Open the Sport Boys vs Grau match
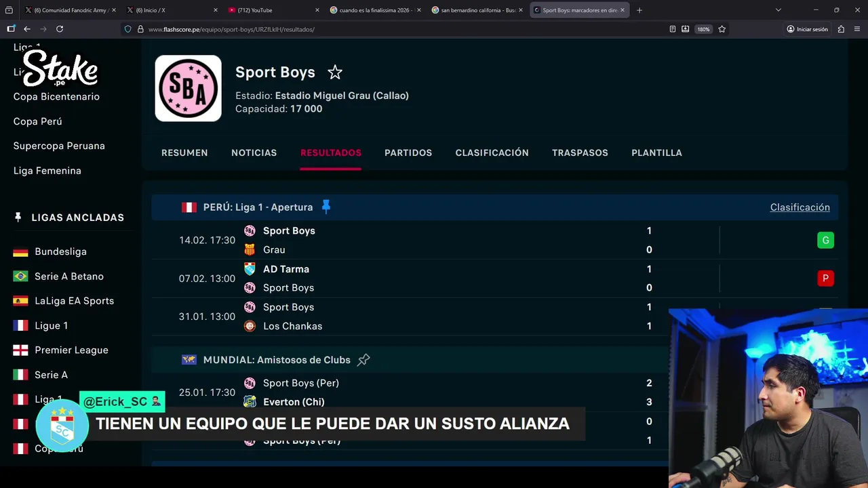Image resolution: width=868 pixels, height=488 pixels. pyautogui.click(x=495, y=240)
